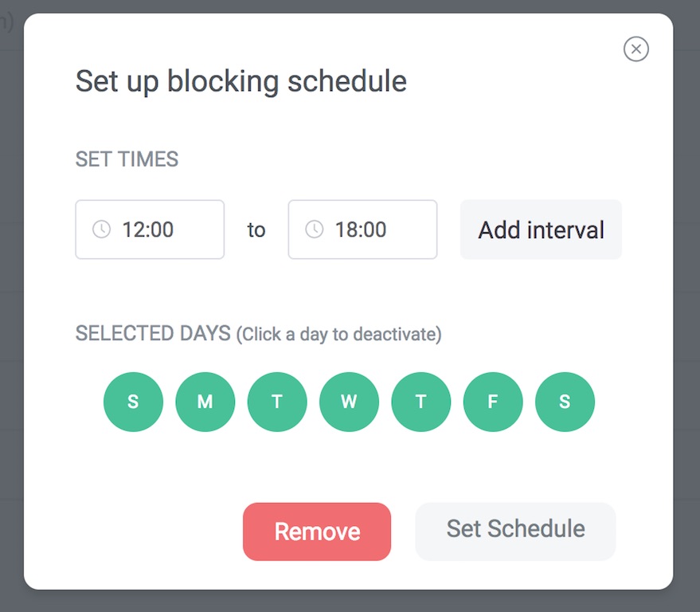Image resolution: width=700 pixels, height=612 pixels.
Task: Turn off Thursday in selected days
Action: (421, 402)
